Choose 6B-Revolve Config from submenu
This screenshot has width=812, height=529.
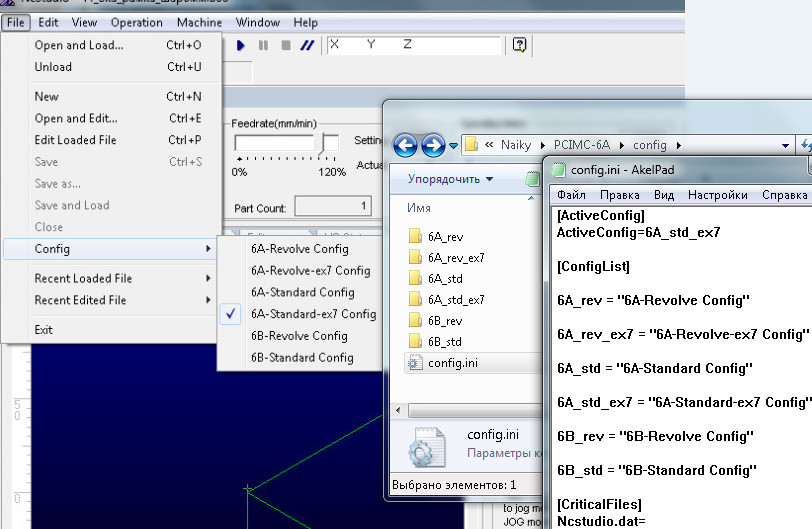(299, 336)
